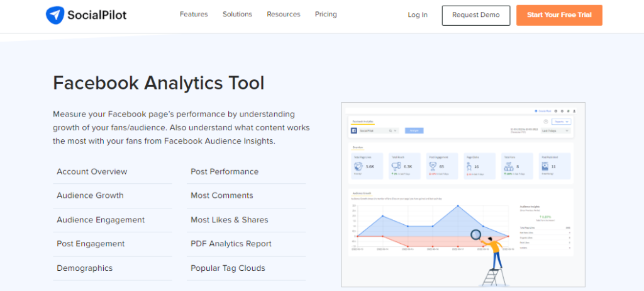This screenshot has width=644, height=291.
Task: Go to the Pricing page
Action: tap(326, 14)
